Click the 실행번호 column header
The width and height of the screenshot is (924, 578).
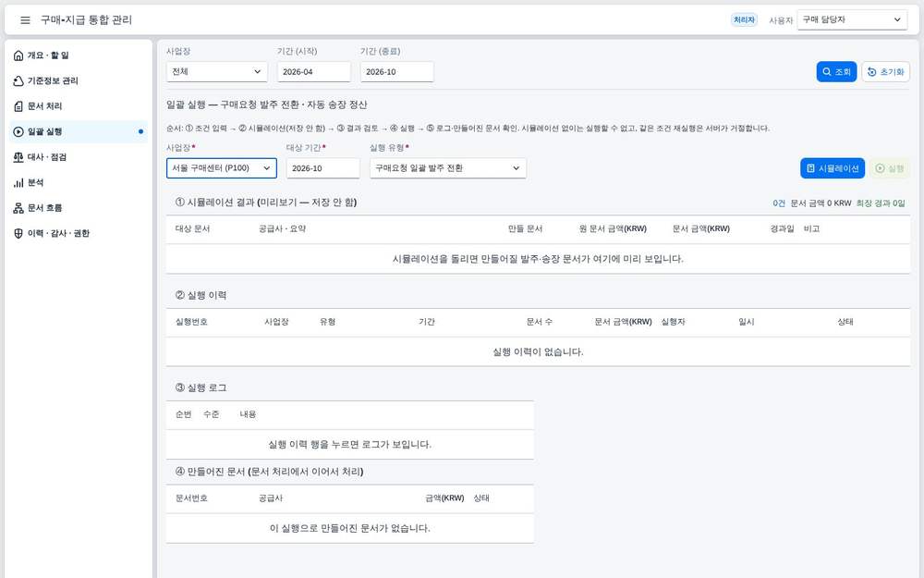click(x=191, y=322)
